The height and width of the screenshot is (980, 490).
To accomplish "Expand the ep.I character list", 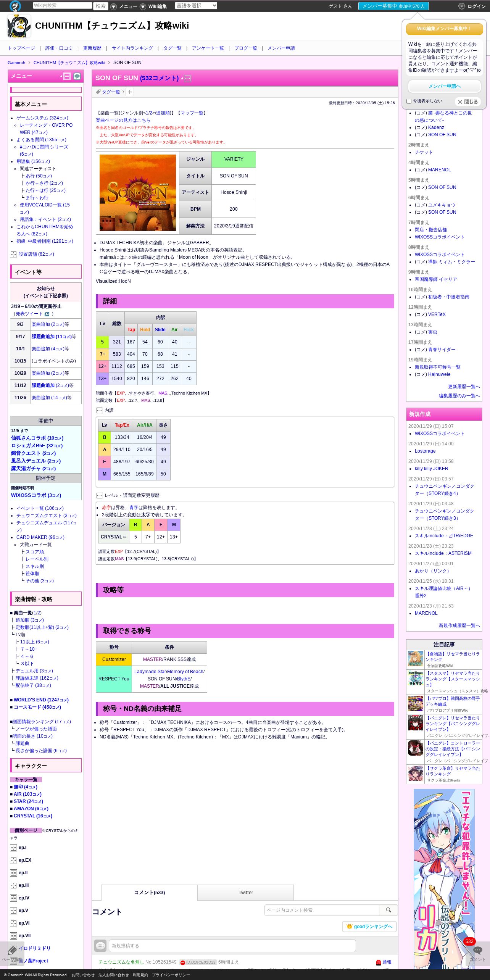I will (x=13, y=848).
